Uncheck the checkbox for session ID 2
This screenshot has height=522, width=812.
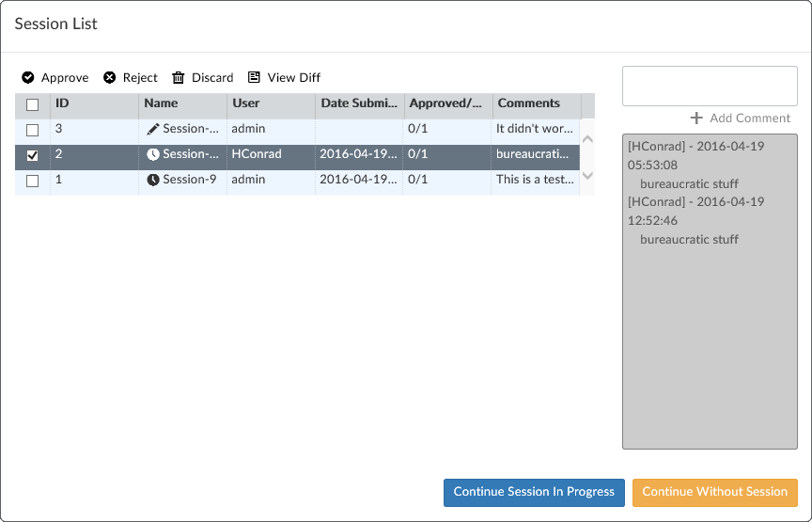pyautogui.click(x=33, y=155)
